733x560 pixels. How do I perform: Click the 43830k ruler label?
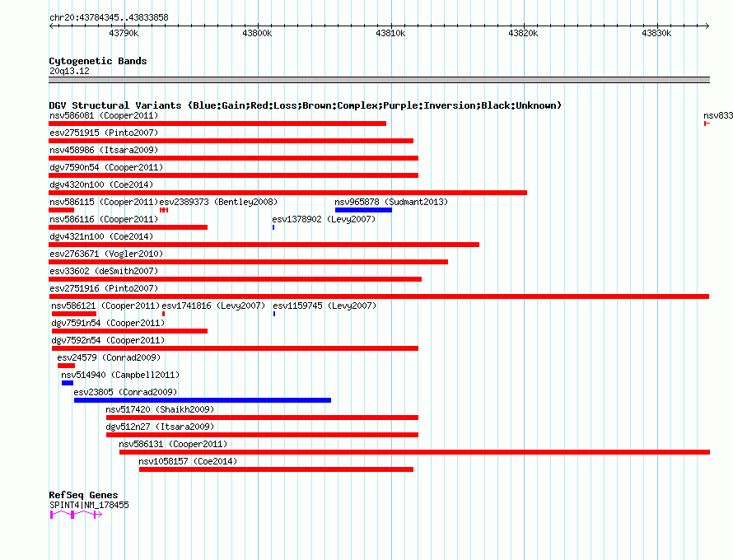[656, 33]
